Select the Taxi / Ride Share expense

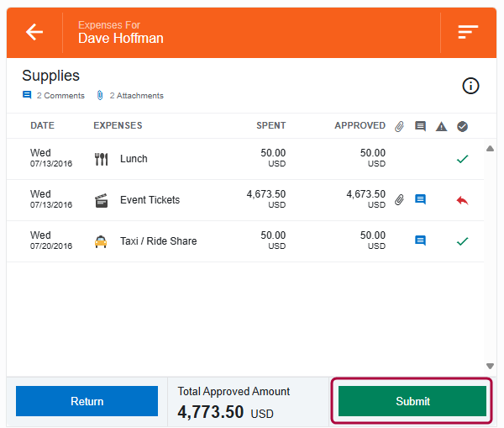point(158,241)
